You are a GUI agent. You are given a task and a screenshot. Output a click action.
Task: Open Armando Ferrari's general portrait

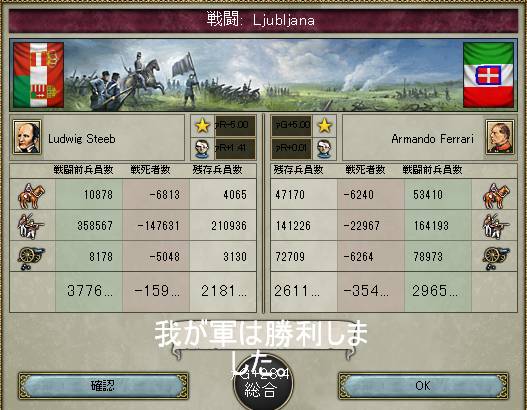pyautogui.click(x=500, y=137)
